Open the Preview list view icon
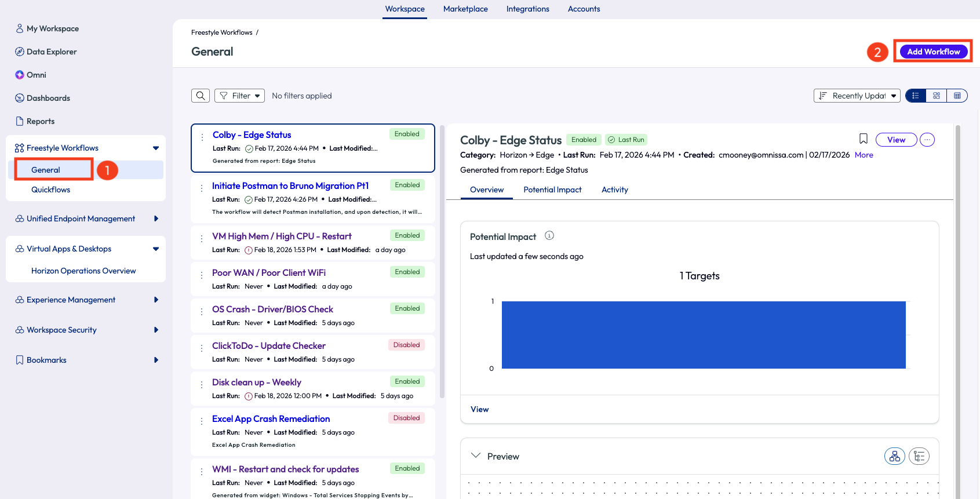This screenshot has width=980, height=499. coord(919,456)
